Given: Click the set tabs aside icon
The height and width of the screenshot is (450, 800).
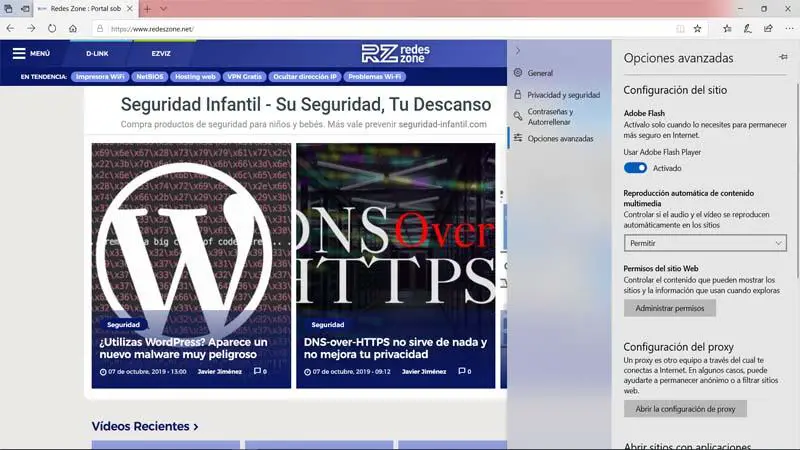Looking at the screenshot, I should [x=25, y=9].
